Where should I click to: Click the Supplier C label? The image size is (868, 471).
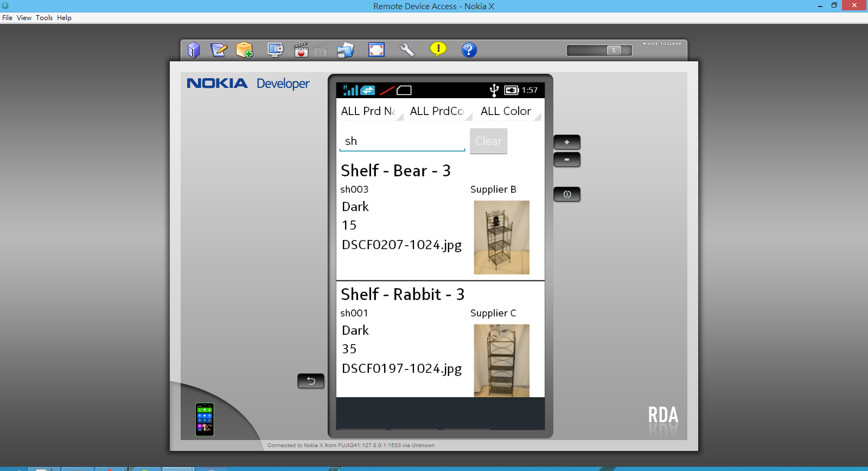click(x=493, y=313)
